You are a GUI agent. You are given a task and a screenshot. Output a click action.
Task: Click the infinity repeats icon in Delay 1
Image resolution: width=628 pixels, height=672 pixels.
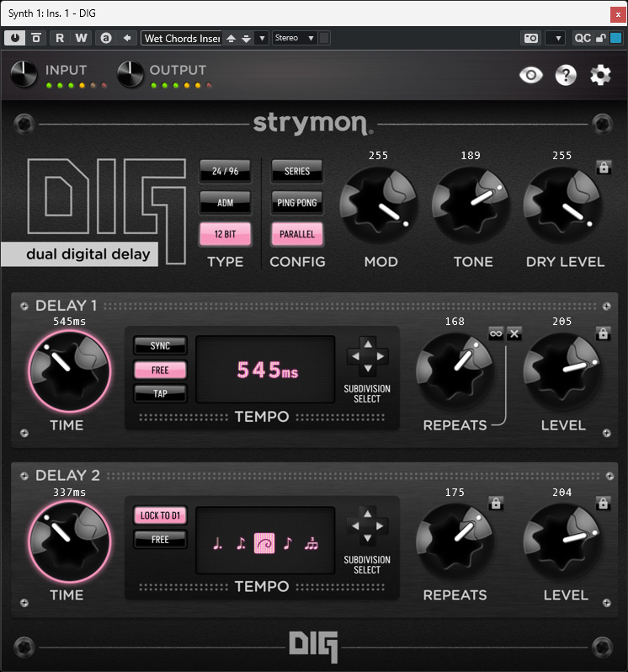pos(496,333)
